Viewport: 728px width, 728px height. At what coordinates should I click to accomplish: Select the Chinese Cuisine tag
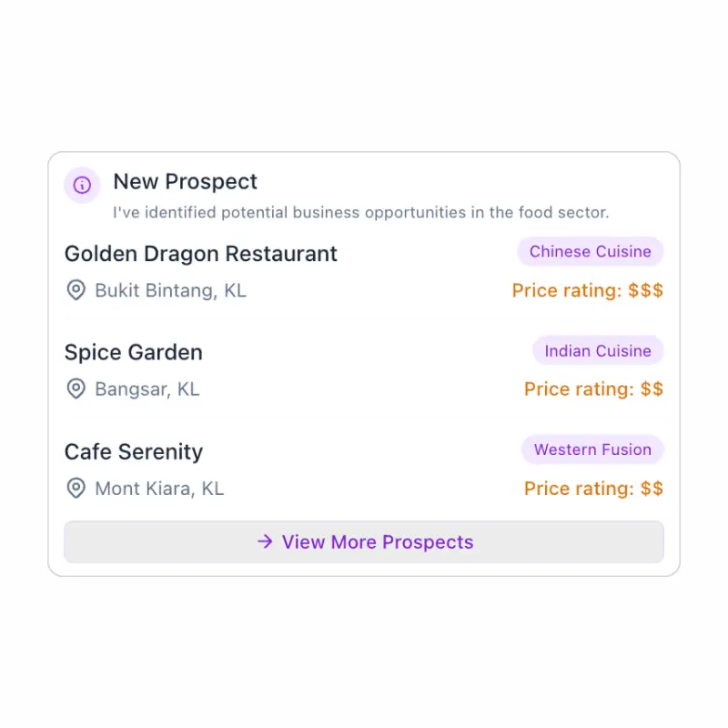coord(590,252)
